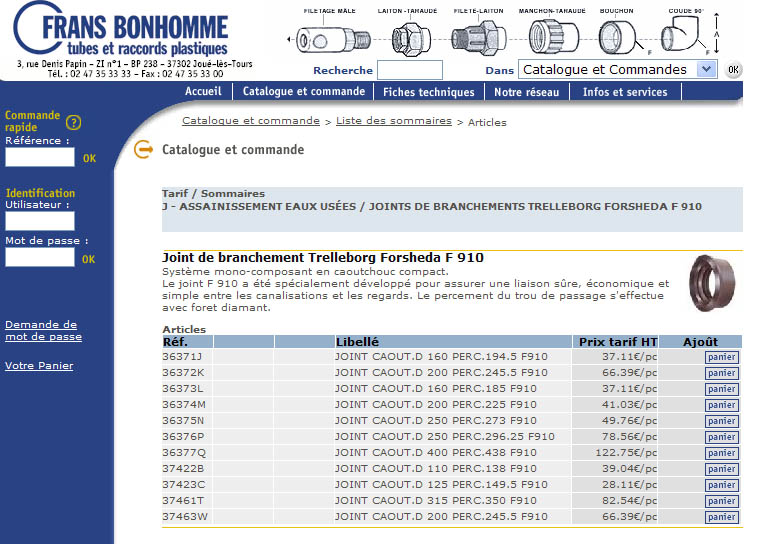Focus the Recherche search field
Screen dimensions: 761x544
[x=410, y=70]
